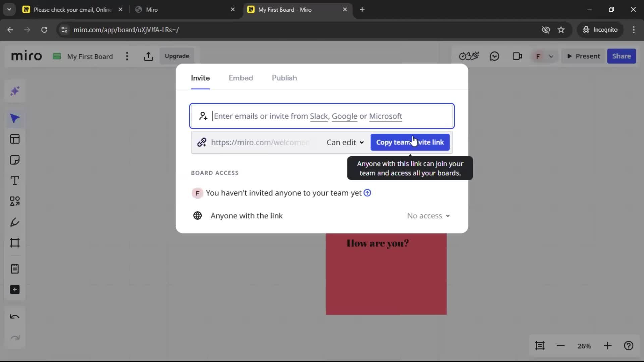The image size is (644, 362).
Task: Click the Undo arrow
Action: click(15, 317)
